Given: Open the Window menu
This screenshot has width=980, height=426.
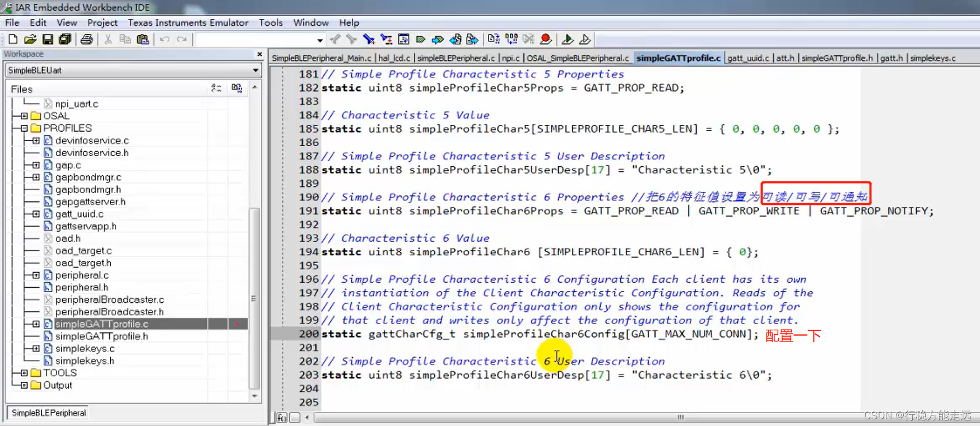Looking at the screenshot, I should tap(311, 22).
